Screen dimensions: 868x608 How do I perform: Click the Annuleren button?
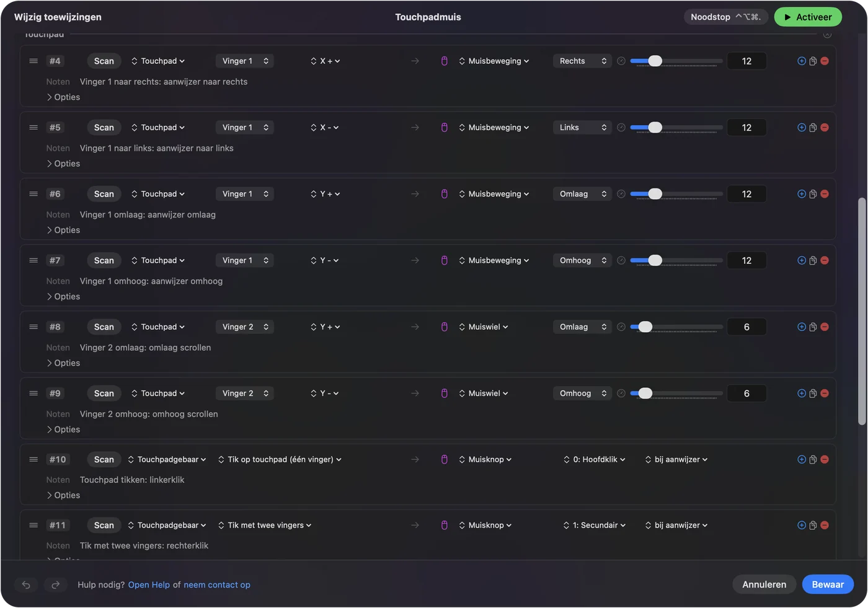(x=764, y=584)
